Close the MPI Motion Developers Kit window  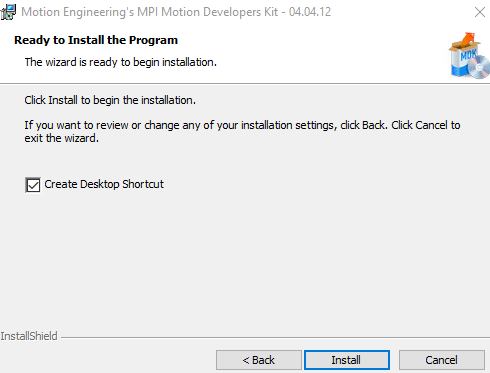[x=480, y=12]
